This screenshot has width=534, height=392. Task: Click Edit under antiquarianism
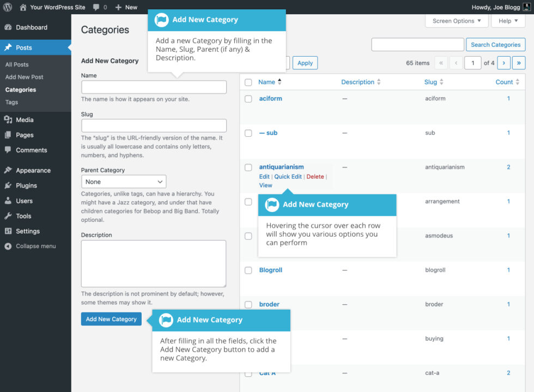[x=264, y=177]
